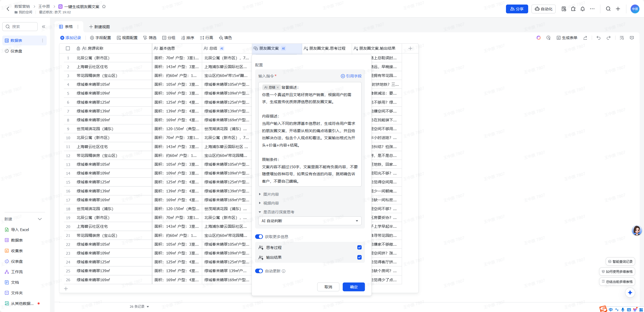Click 数智营销 in the breadcrumb

[x=22, y=6]
